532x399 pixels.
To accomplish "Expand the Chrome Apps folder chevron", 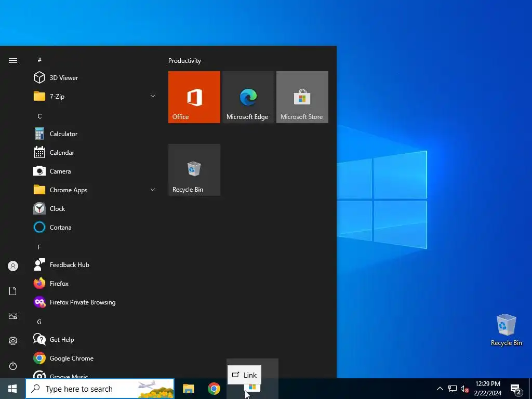I will coord(153,190).
